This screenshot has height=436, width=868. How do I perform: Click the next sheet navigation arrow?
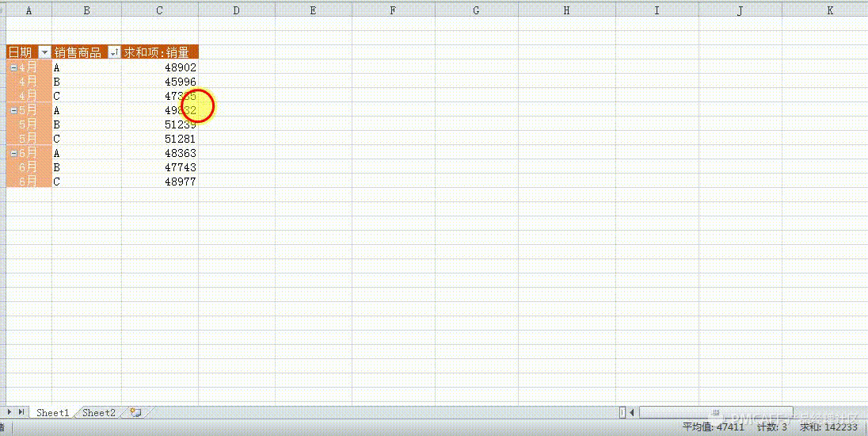coord(9,412)
